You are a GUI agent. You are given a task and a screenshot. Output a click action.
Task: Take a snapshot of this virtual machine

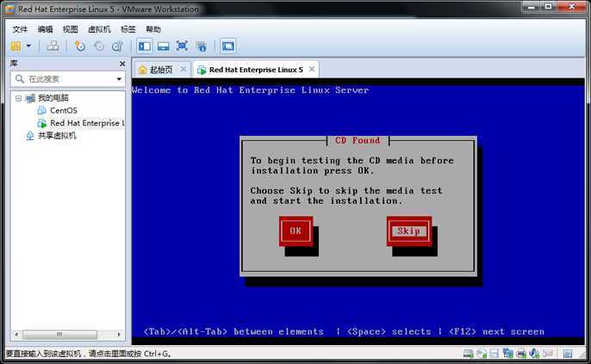pos(80,46)
